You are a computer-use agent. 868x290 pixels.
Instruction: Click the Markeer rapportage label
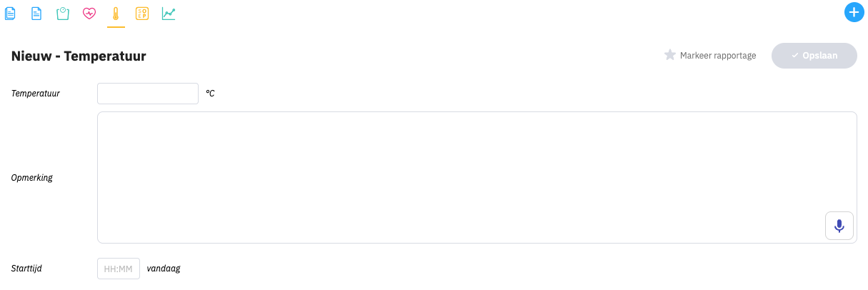[x=717, y=55]
